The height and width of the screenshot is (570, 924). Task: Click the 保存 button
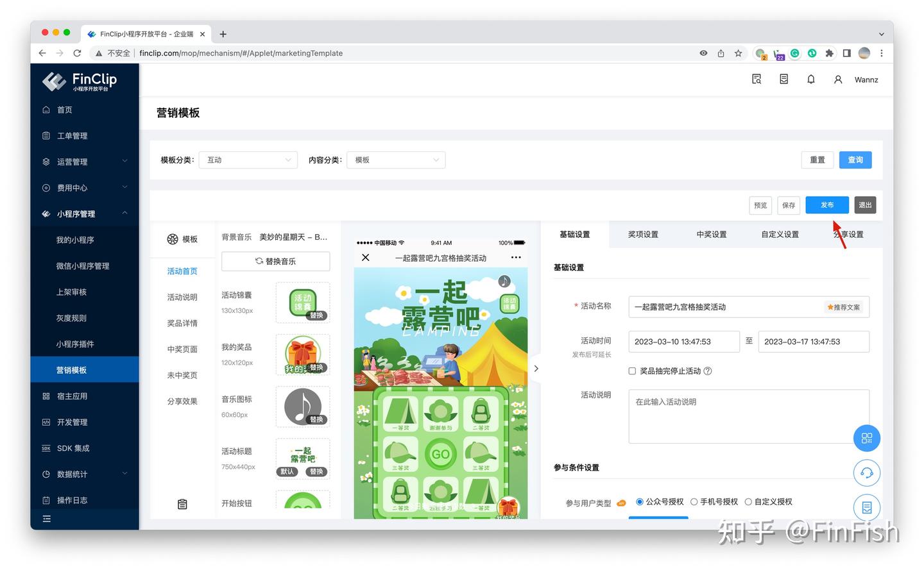789,205
